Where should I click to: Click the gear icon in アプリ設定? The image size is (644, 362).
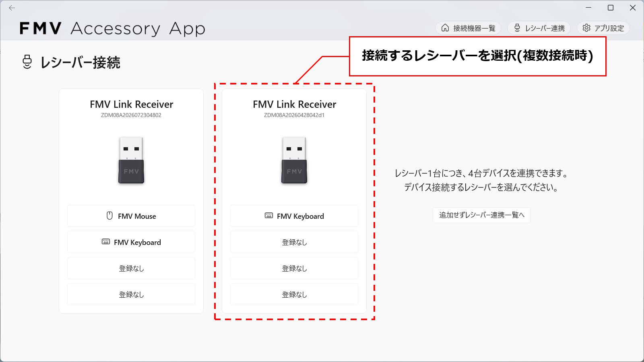pos(586,28)
